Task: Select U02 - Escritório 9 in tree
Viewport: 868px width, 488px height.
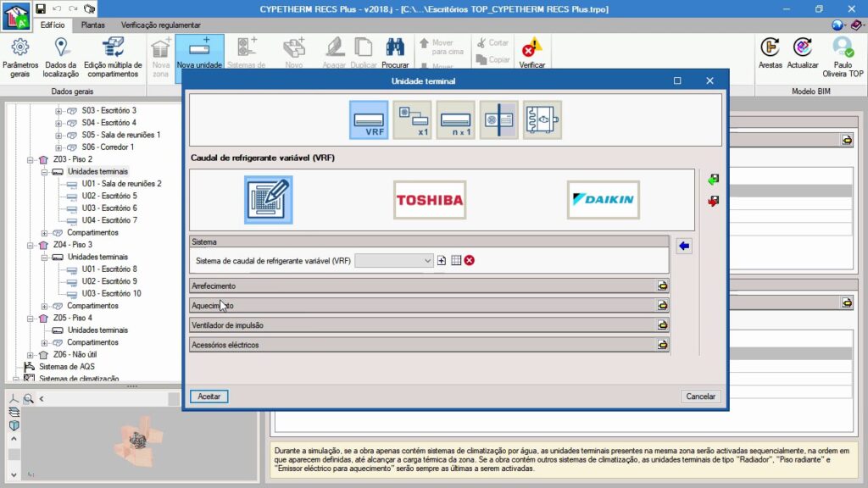Action: pyautogui.click(x=109, y=281)
